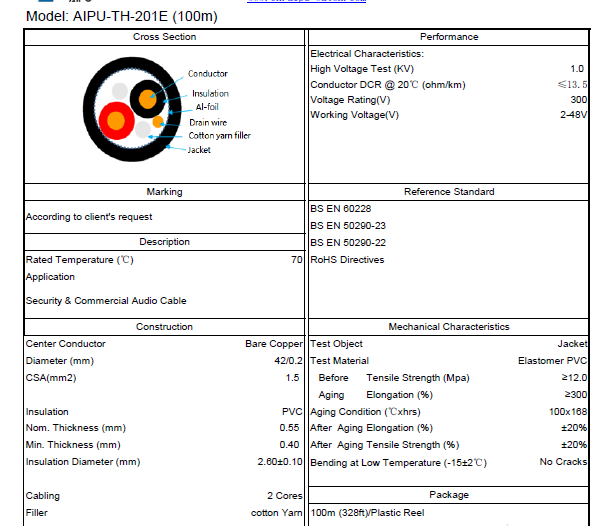Click Voltage Rating(V) label
Image resolution: width=592 pixels, height=526 pixels.
[350, 100]
